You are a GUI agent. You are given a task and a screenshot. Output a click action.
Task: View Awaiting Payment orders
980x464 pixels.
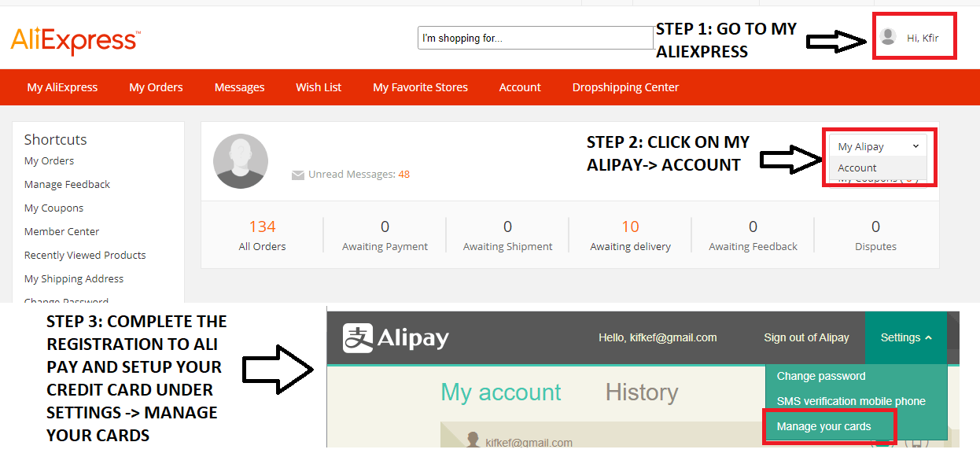(x=385, y=235)
